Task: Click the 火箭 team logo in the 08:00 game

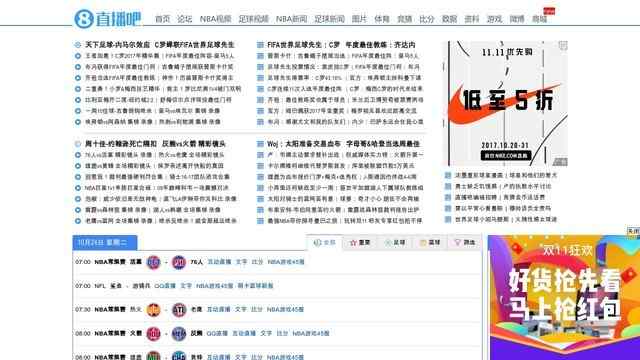Action: 153,334
